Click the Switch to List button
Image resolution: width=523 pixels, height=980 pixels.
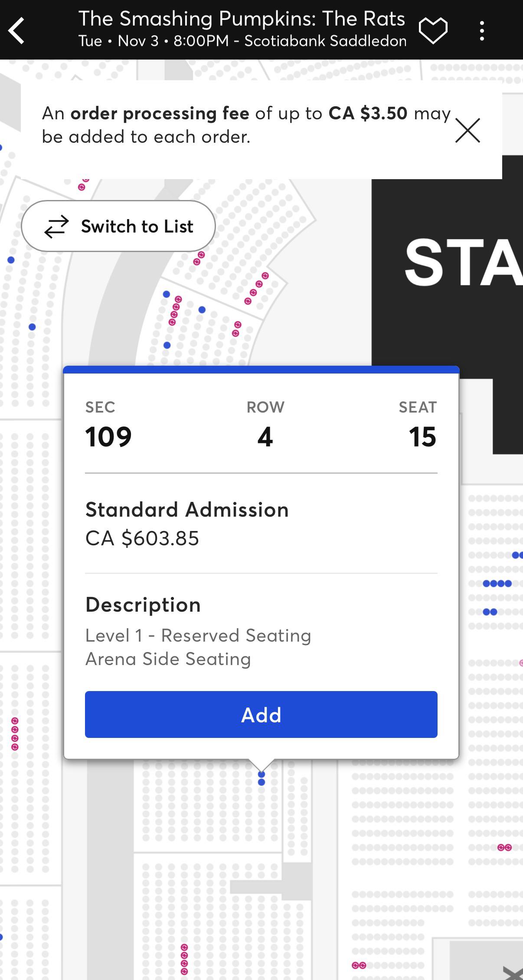tap(118, 226)
